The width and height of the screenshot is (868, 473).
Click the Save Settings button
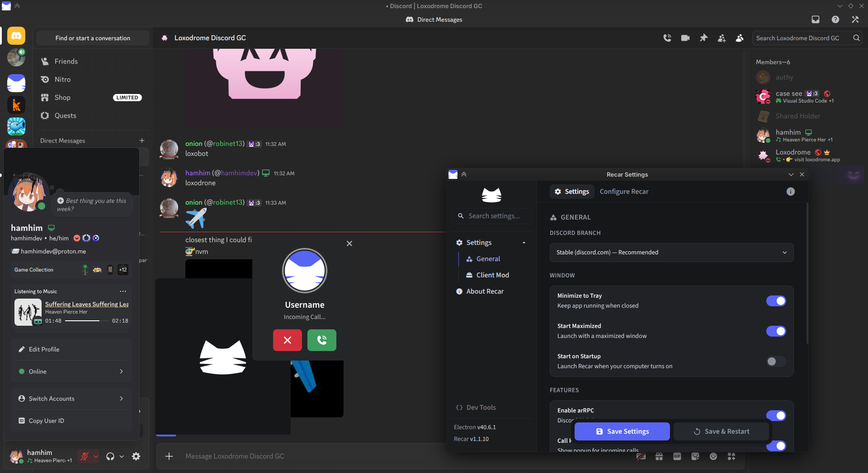click(622, 431)
